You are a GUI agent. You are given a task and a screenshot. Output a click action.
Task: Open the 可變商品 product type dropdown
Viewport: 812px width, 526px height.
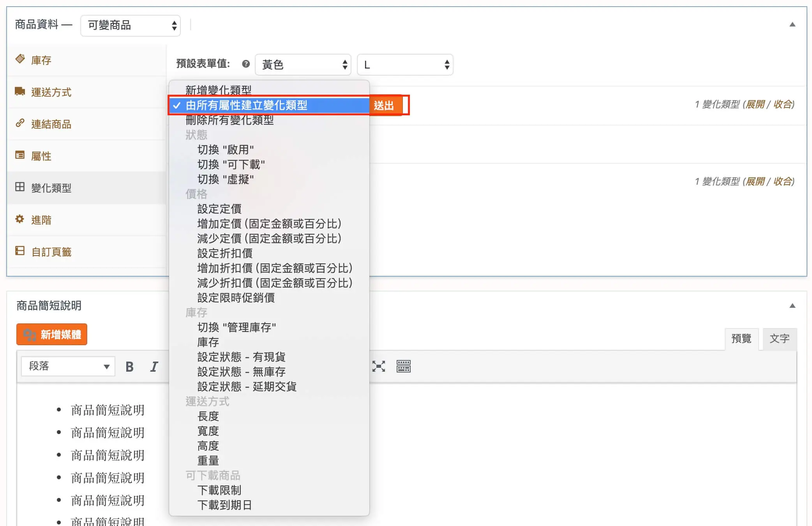(x=131, y=25)
